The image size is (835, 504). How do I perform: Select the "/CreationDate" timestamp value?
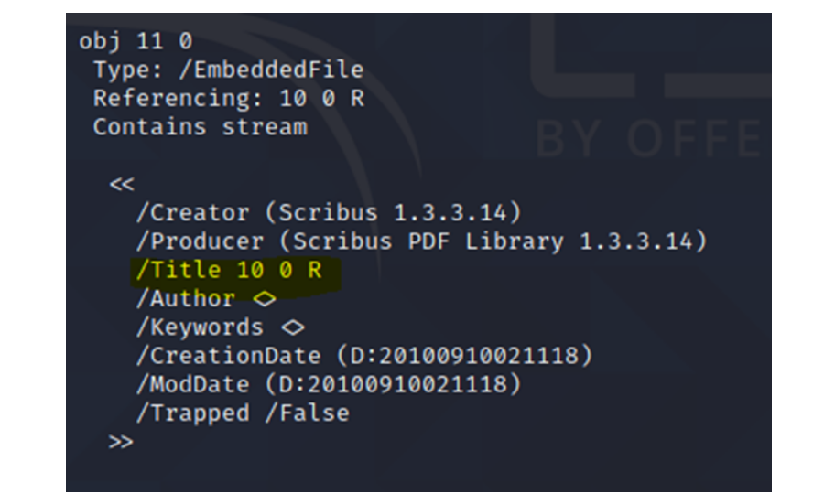click(463, 356)
